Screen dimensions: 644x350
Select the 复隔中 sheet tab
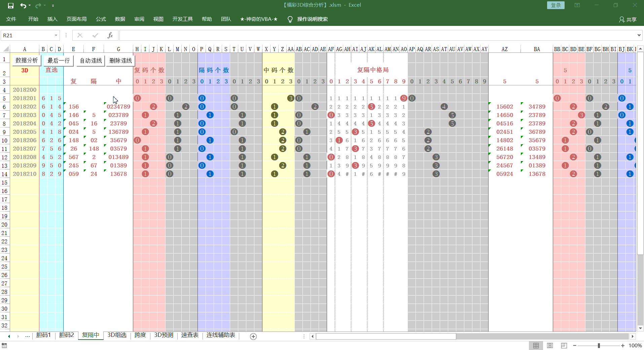(x=91, y=335)
